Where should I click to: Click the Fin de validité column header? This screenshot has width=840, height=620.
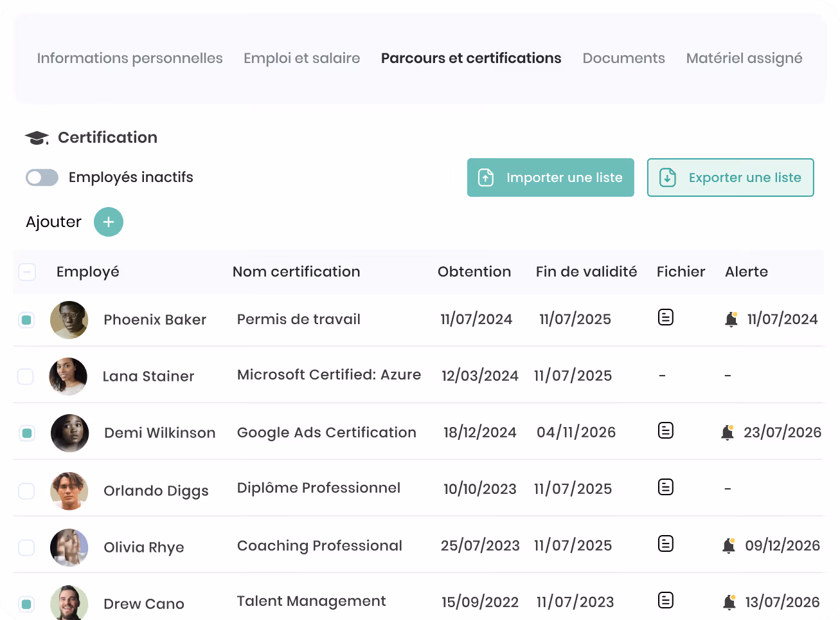click(x=587, y=272)
